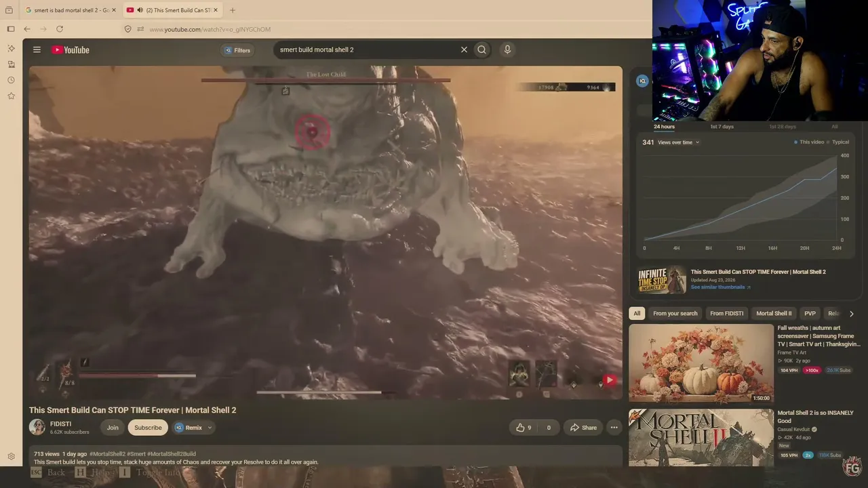Share the video
Image resolution: width=868 pixels, height=488 pixels.
(583, 428)
